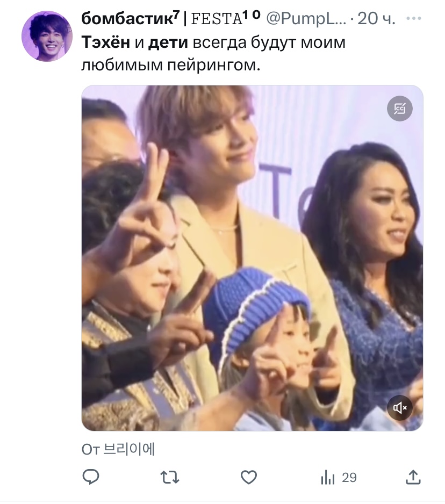Click the 29 views count
The height and width of the screenshot is (504, 445).
(349, 477)
